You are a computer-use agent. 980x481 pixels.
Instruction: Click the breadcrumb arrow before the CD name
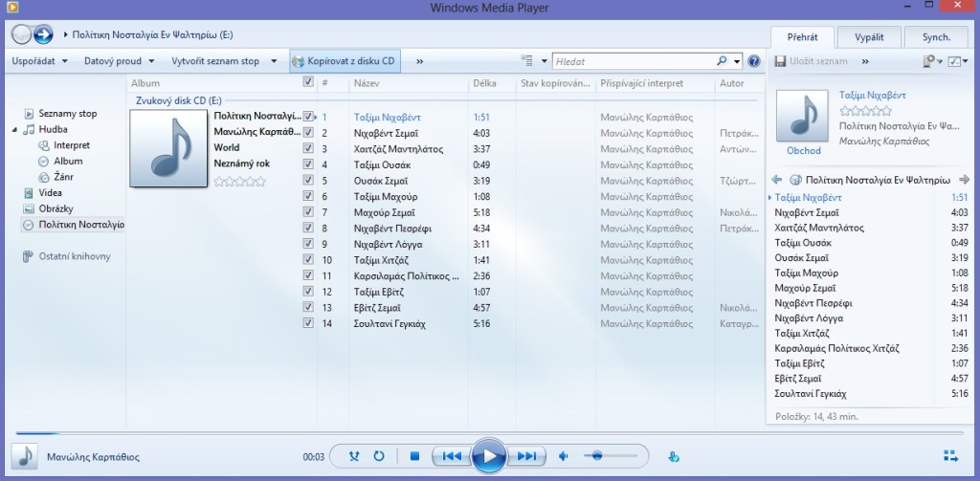[x=66, y=35]
